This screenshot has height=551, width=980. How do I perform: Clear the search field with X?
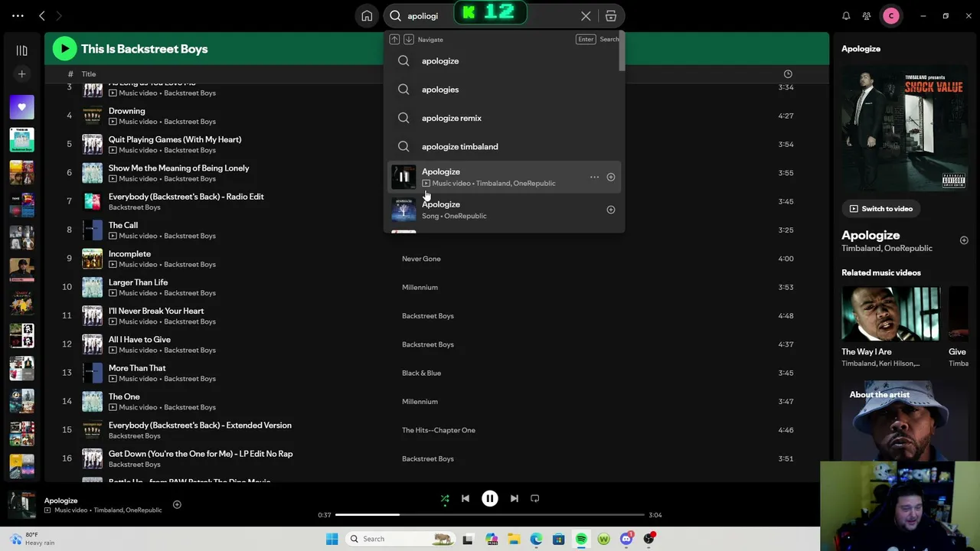point(586,15)
